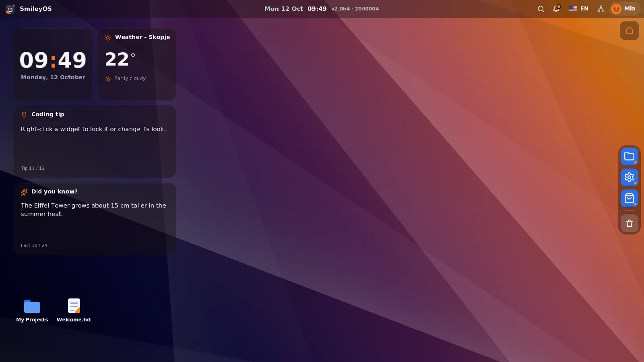Open notifications bell
Image resolution: width=644 pixels, height=362 pixels.
click(556, 9)
